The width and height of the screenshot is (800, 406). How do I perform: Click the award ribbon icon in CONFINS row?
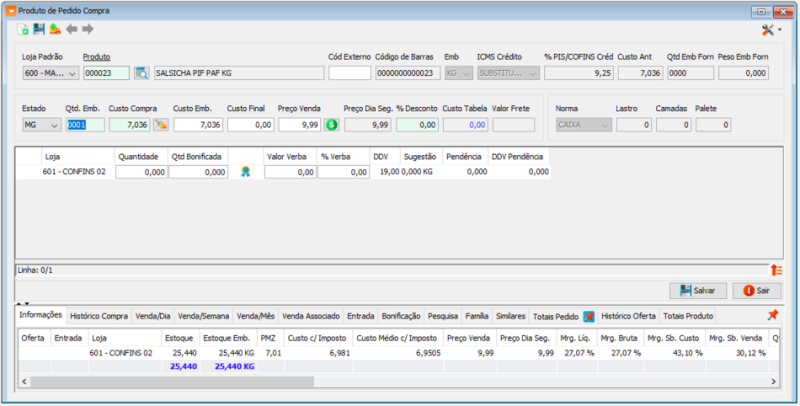pos(245,172)
